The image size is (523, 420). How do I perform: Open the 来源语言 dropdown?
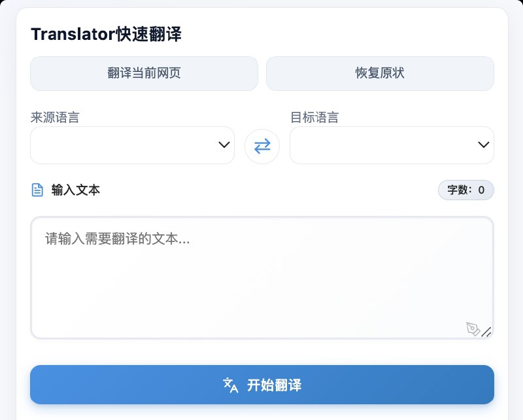[x=132, y=145]
